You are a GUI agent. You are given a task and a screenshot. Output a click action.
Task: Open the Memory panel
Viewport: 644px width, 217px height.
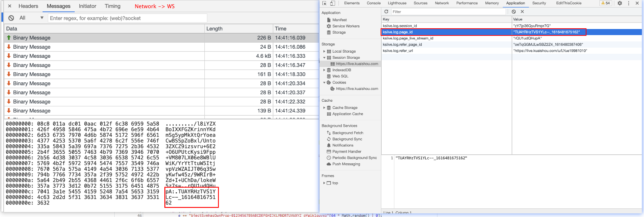pyautogui.click(x=492, y=3)
